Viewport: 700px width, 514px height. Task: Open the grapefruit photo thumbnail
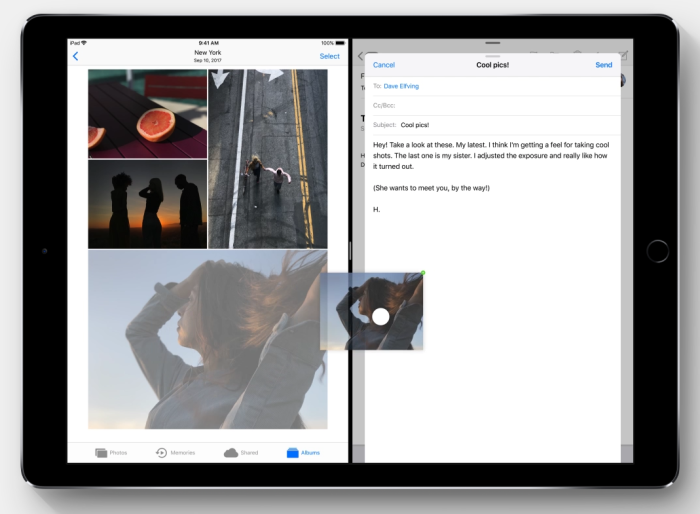(147, 114)
